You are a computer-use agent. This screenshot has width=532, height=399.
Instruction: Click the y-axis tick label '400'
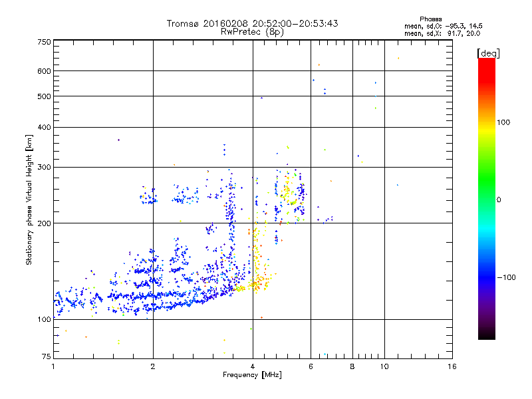tap(44, 127)
